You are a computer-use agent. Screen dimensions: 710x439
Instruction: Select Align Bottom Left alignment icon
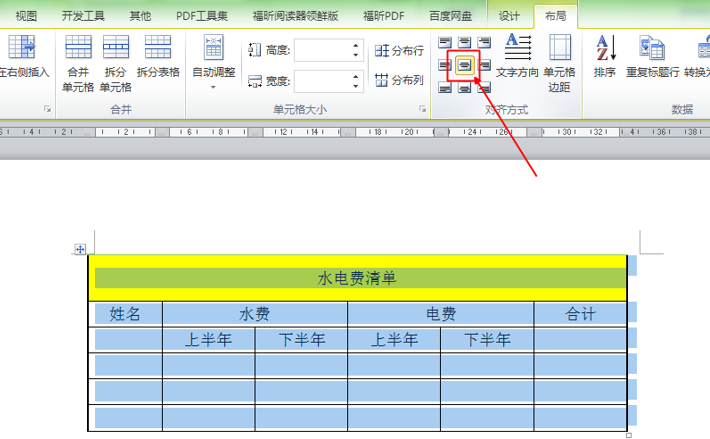click(445, 87)
